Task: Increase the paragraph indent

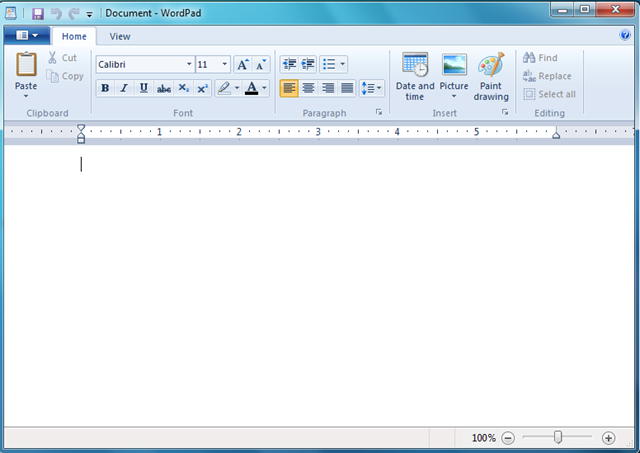Action: click(x=308, y=64)
